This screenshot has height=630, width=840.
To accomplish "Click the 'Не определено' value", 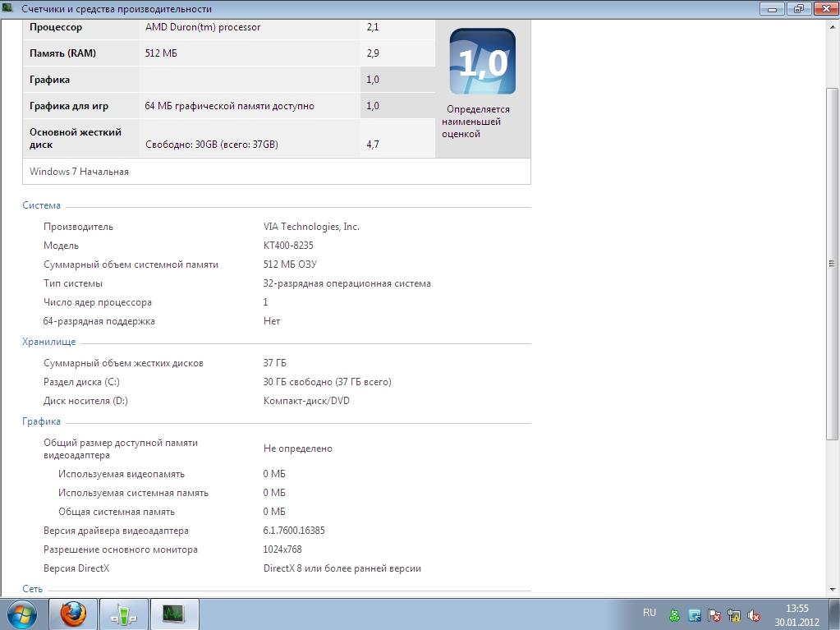I will (297, 448).
